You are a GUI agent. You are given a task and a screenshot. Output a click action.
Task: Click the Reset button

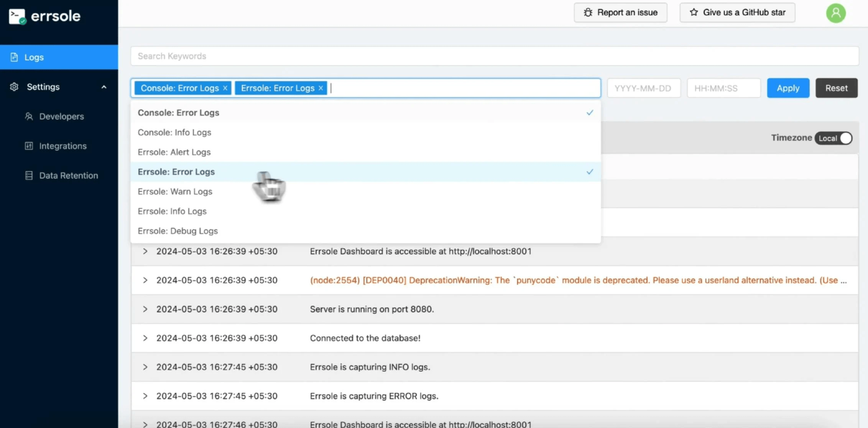click(836, 88)
